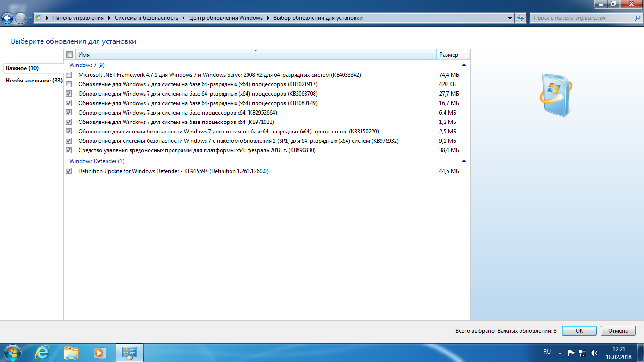Select the update name ending KB3080149
Viewport: 644px width, 362px height.
pos(198,103)
